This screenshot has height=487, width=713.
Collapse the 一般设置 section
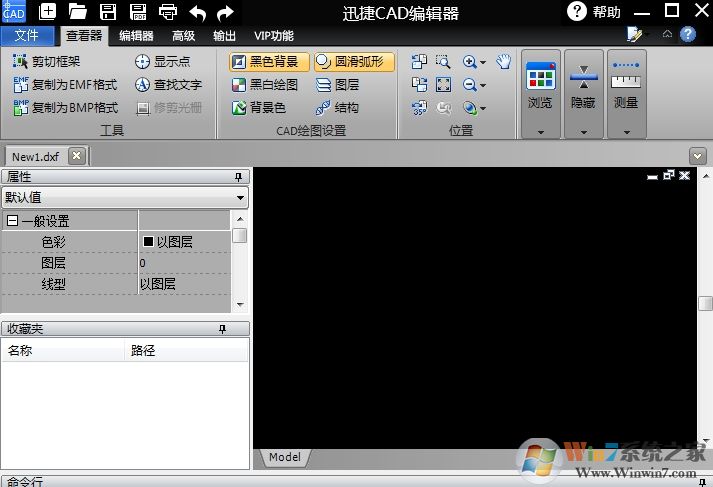coord(12,221)
